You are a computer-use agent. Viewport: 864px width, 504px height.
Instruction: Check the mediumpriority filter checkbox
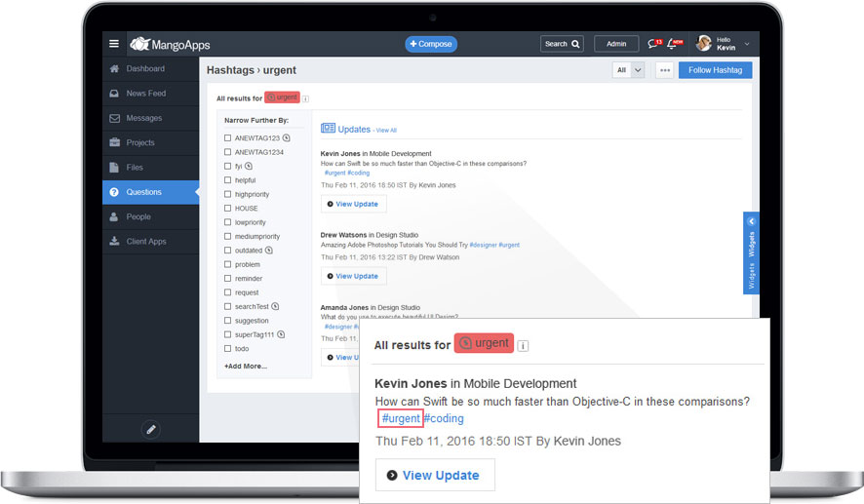tap(227, 236)
